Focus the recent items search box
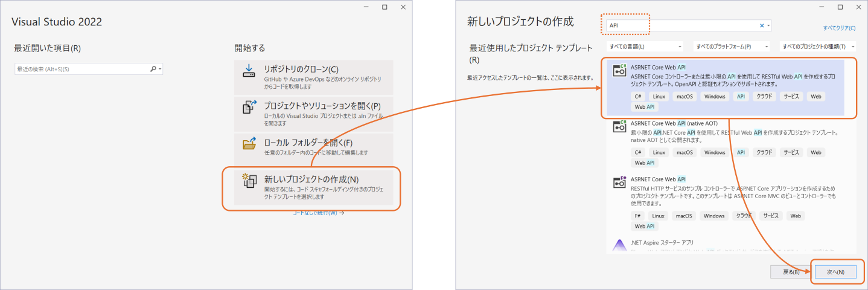The width and height of the screenshot is (868, 290). (x=81, y=69)
